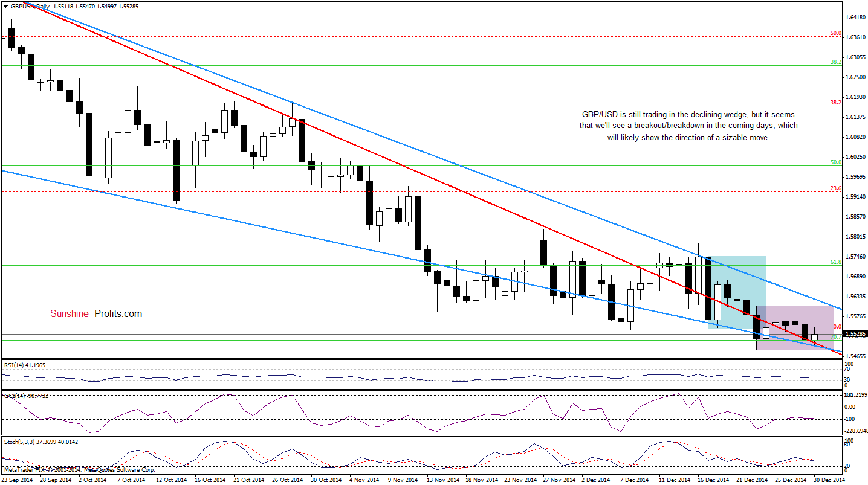This screenshot has width=868, height=485.
Task: Click the red 38.2 Fibonacci level label
Action: 836,103
